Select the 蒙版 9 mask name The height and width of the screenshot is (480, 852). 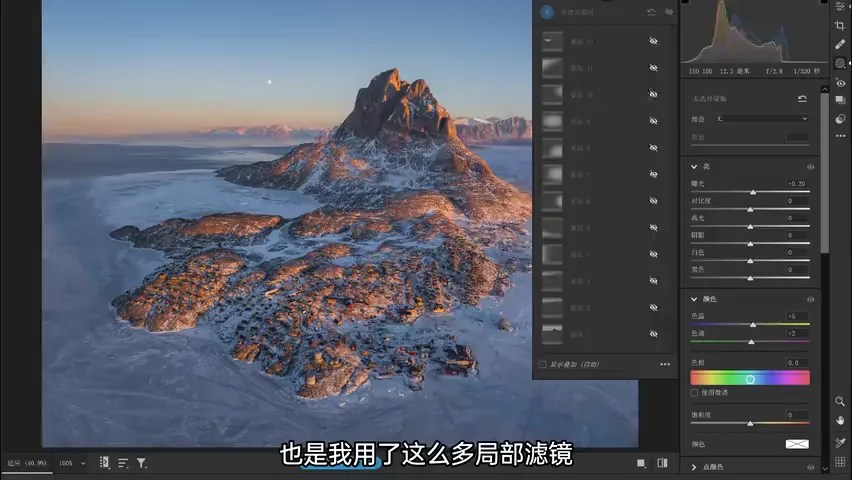[x=580, y=121]
